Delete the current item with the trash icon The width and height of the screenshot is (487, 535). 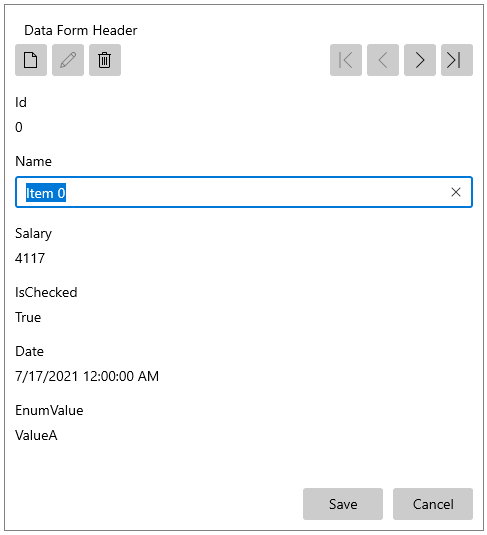[105, 60]
